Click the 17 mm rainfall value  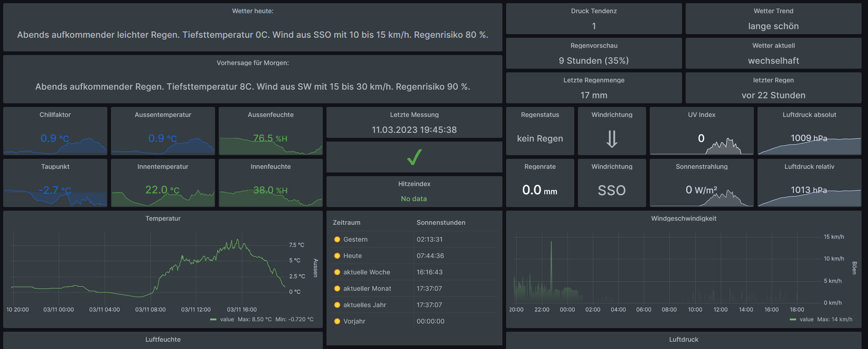tap(594, 95)
